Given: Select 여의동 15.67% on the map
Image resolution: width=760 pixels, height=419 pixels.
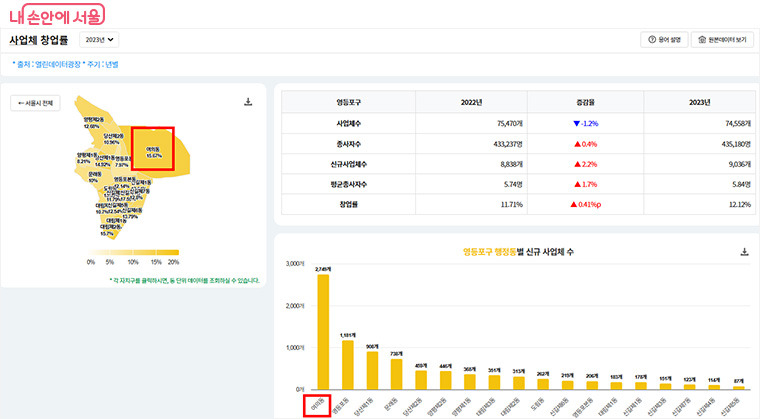Looking at the screenshot, I should pyautogui.click(x=154, y=152).
